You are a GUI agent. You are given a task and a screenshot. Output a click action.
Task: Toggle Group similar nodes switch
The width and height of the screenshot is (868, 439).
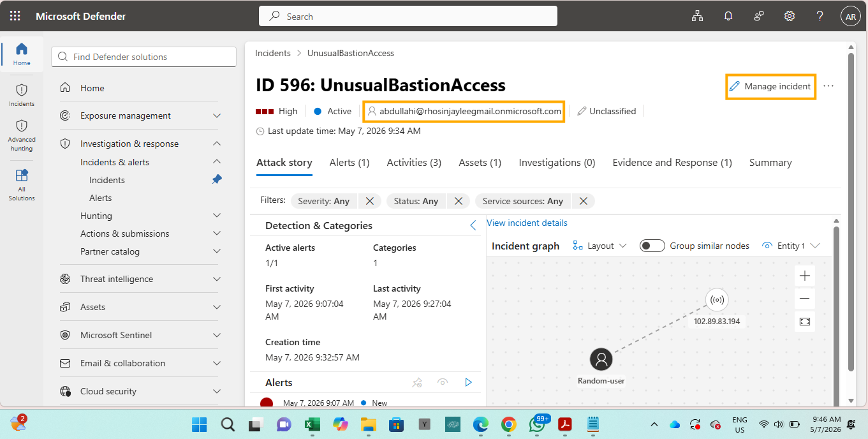point(652,246)
